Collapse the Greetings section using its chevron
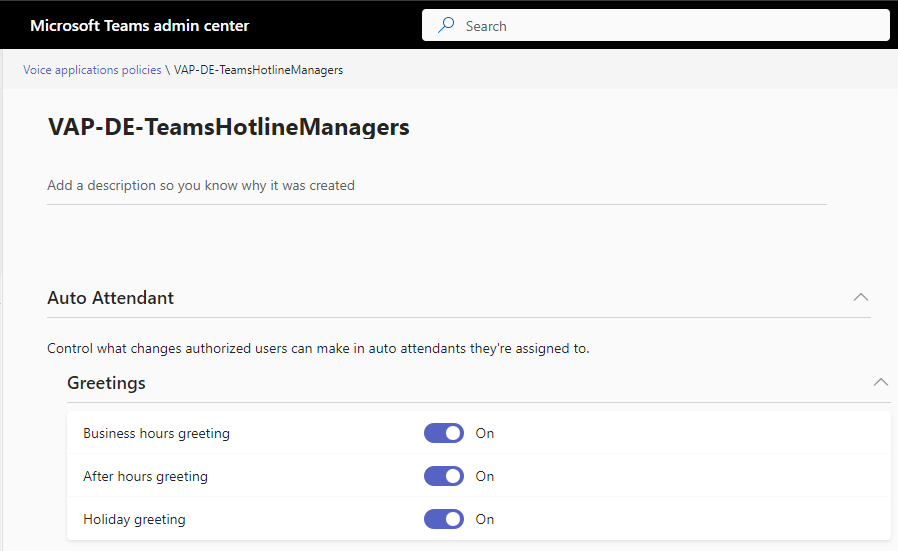 pos(880,382)
